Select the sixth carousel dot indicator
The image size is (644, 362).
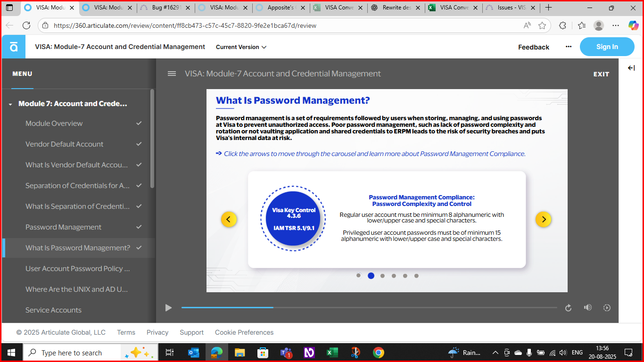point(416,276)
